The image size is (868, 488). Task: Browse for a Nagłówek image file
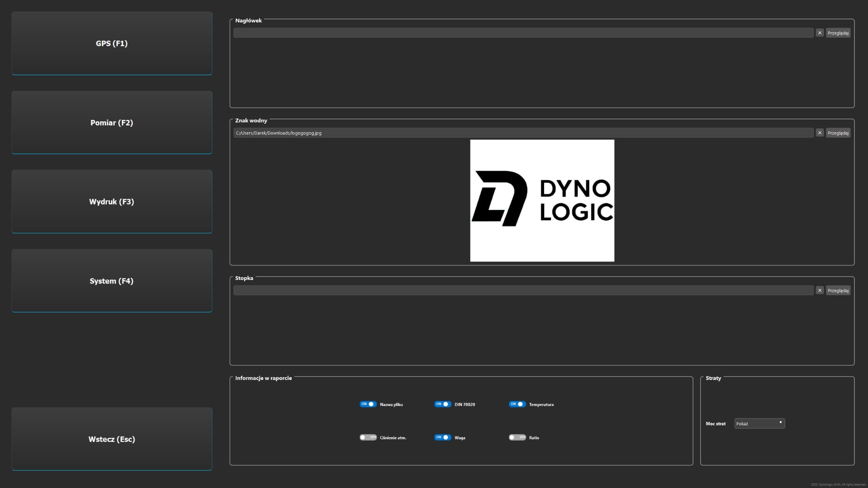[838, 33]
